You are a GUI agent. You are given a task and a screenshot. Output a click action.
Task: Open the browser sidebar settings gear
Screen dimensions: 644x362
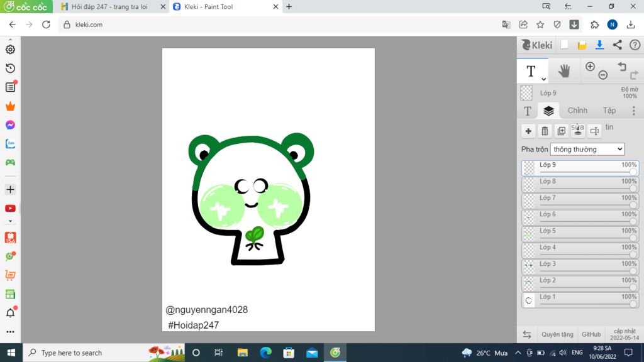point(10,49)
